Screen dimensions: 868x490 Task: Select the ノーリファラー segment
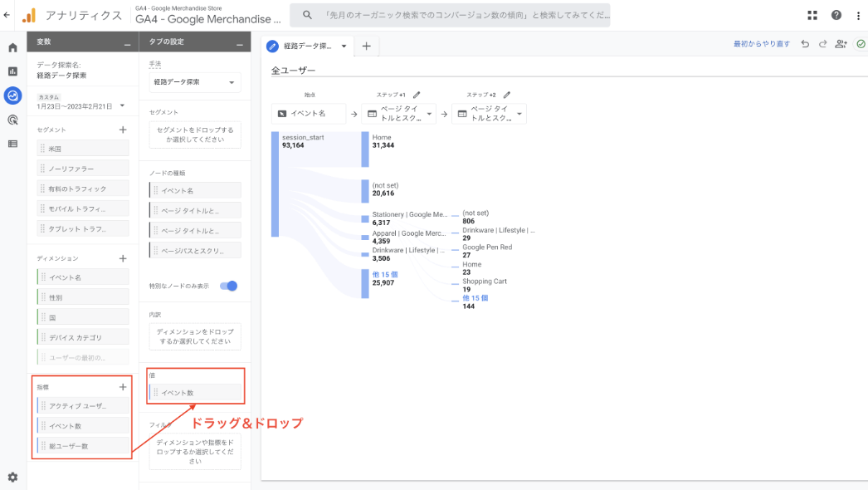[x=83, y=169]
